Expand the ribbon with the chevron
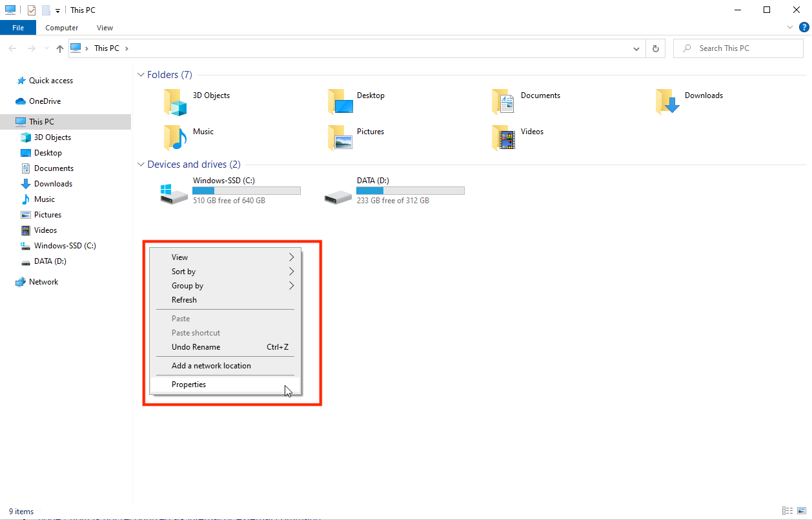Viewport: 812px width, 520px height. (x=791, y=27)
